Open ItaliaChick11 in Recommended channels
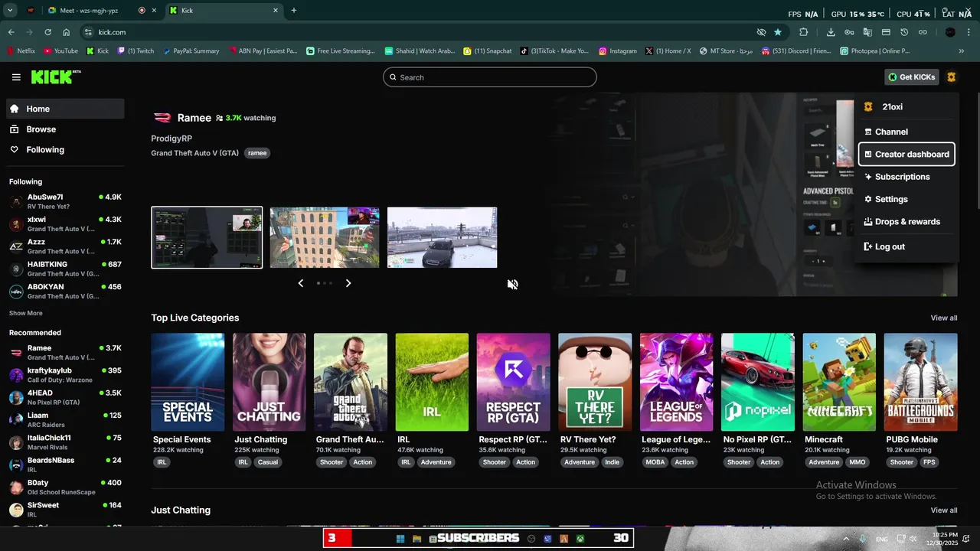The height and width of the screenshot is (551, 980). [x=65, y=442]
